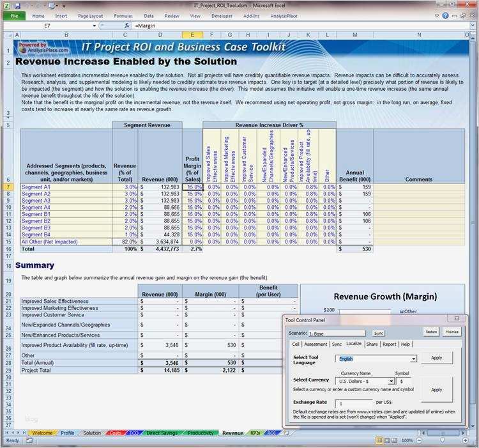Click the Sync button next to Scenario
Image resolution: width=479 pixels, height=448 pixels.
click(379, 333)
